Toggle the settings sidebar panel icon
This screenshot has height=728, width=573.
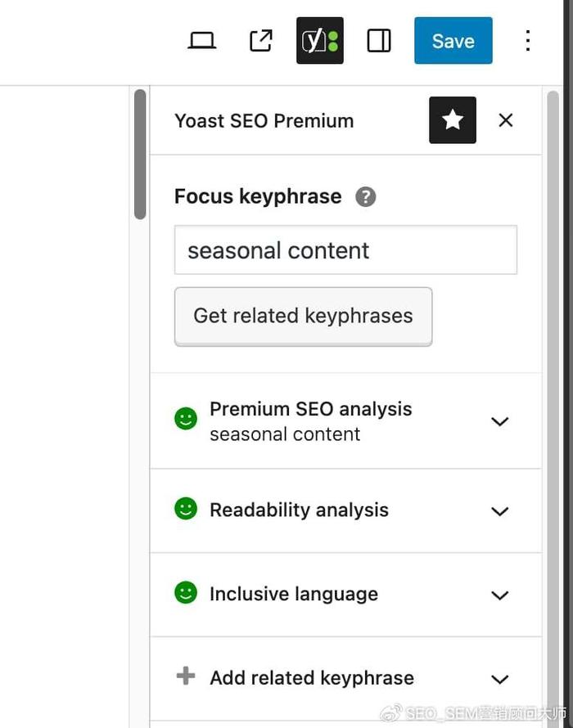(x=379, y=40)
